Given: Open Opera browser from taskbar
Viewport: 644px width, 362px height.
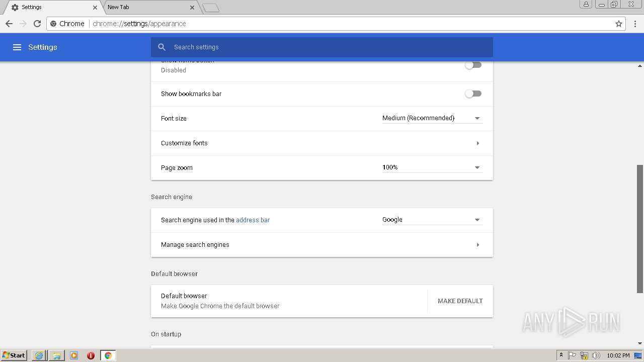Looking at the screenshot, I should pyautogui.click(x=91, y=355).
